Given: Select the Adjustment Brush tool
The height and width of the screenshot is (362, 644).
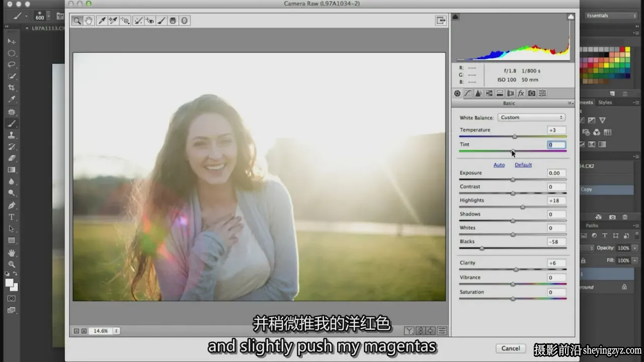Looking at the screenshot, I should click(161, 21).
